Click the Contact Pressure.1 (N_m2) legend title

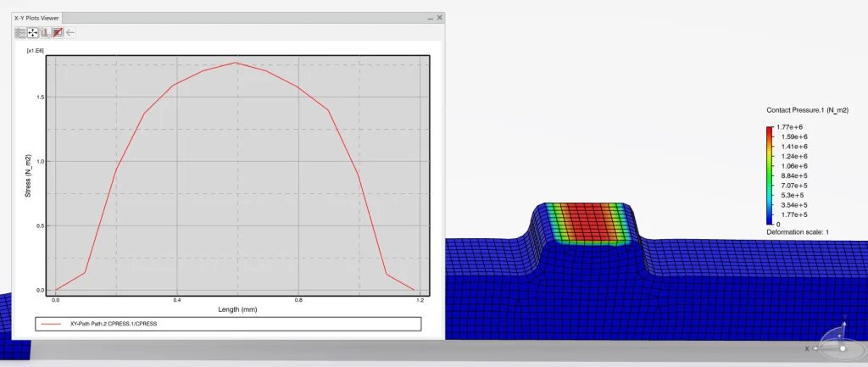pyautogui.click(x=807, y=111)
